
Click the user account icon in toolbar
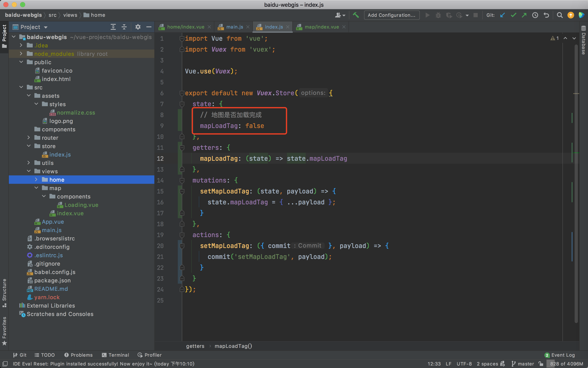pos(340,15)
